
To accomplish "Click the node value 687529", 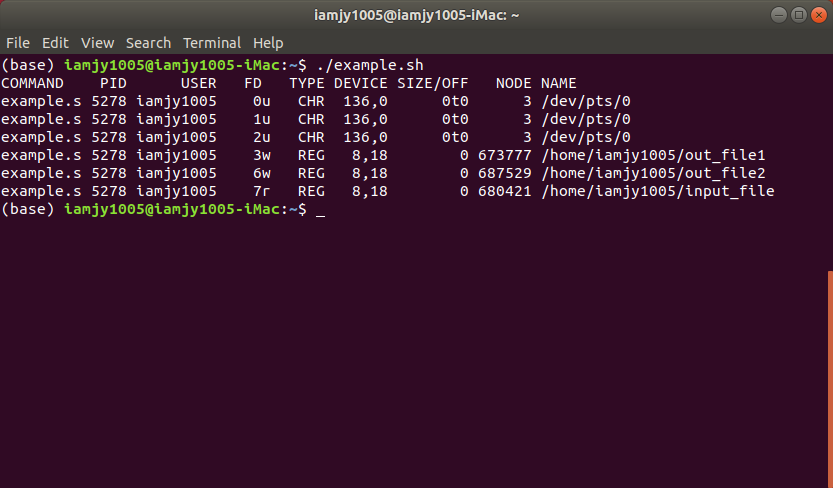I will pos(505,174).
